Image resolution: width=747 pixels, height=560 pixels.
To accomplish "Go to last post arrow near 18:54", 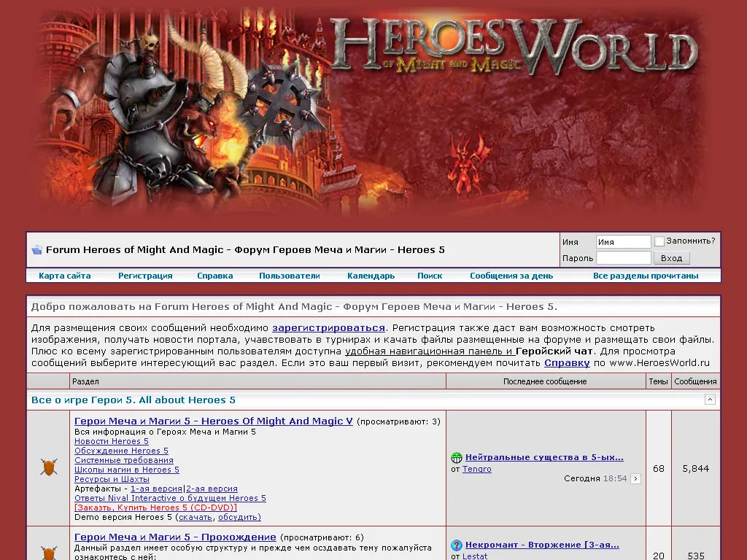I will coord(635,478).
